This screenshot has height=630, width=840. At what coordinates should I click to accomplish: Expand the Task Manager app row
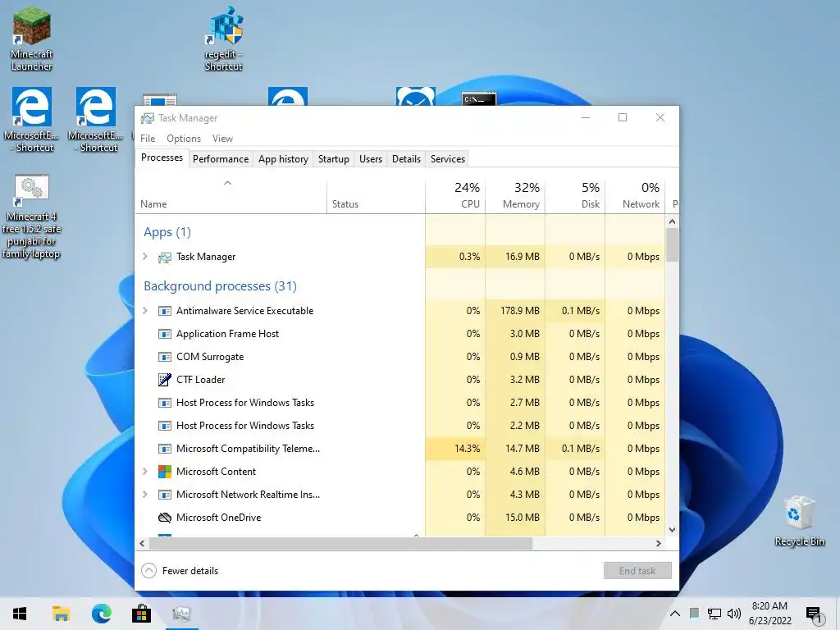(144, 257)
